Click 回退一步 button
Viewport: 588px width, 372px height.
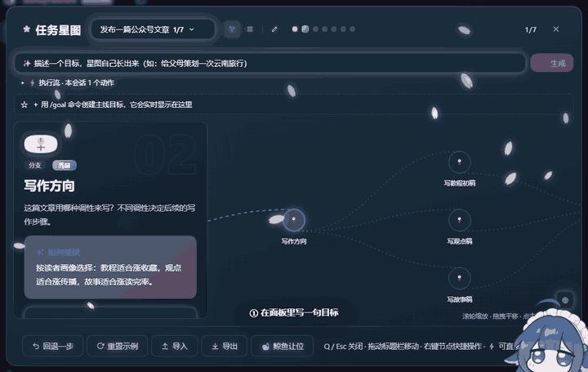pyautogui.click(x=53, y=346)
